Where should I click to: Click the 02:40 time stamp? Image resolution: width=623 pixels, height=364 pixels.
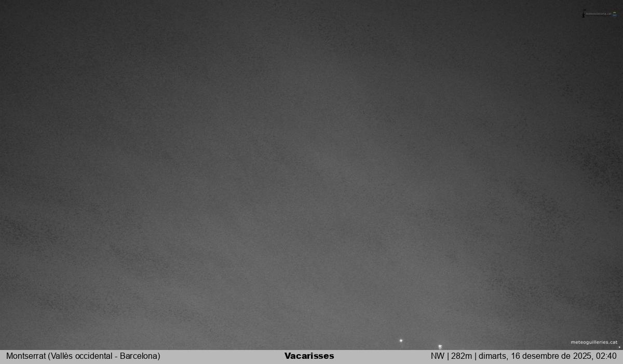pyautogui.click(x=607, y=356)
